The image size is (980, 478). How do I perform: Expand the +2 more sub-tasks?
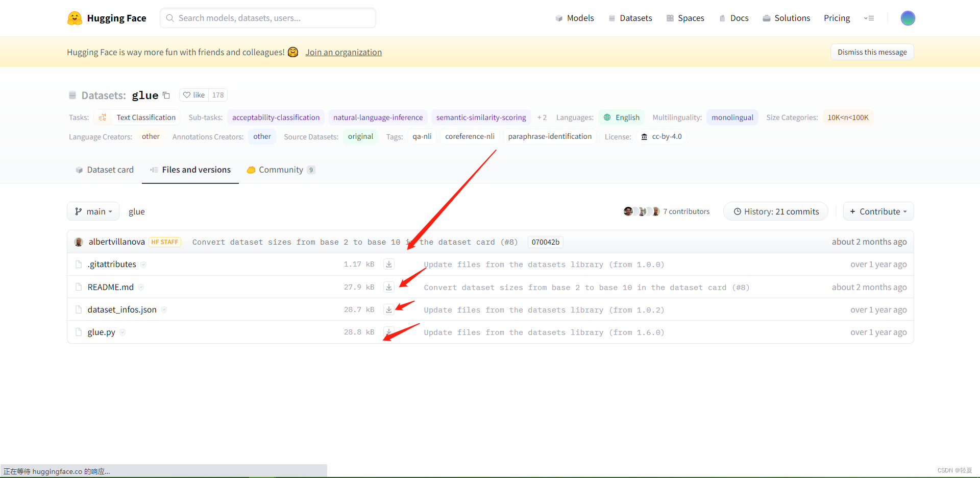click(x=542, y=117)
